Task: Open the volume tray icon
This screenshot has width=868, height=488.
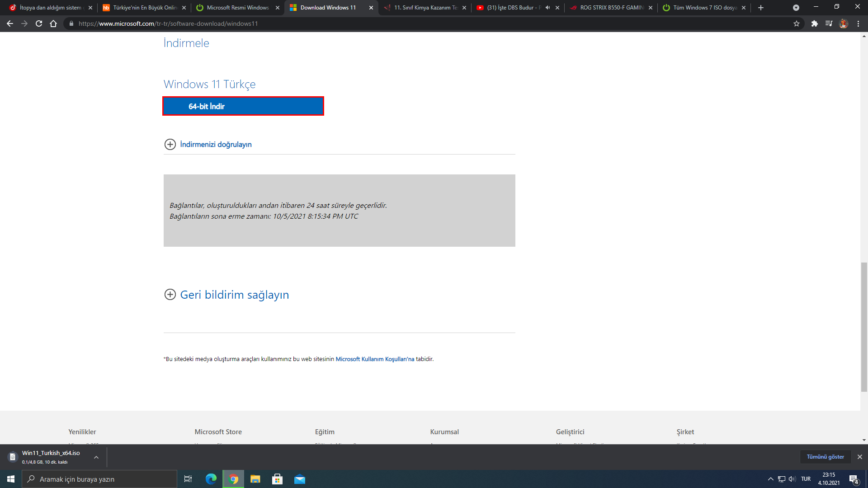Action: [x=792, y=479]
